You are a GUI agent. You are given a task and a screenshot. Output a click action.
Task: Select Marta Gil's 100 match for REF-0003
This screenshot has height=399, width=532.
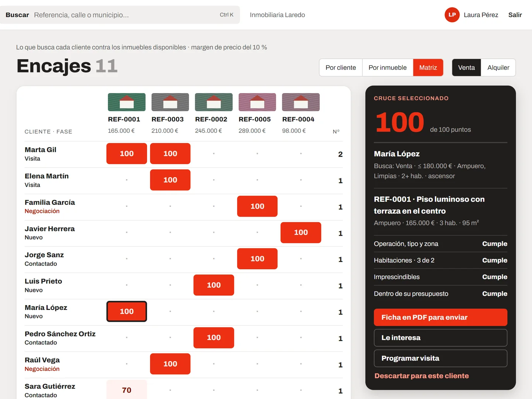coord(170,154)
